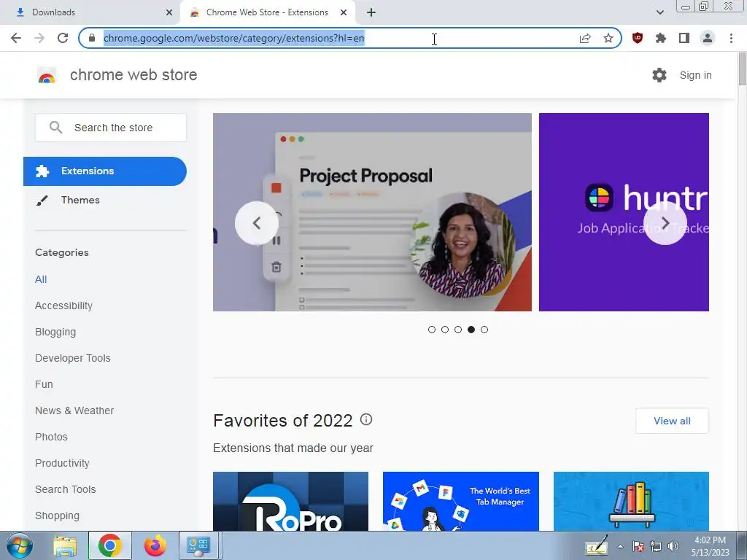Open a new browser tab
Screen dimensions: 747x560
point(371,12)
